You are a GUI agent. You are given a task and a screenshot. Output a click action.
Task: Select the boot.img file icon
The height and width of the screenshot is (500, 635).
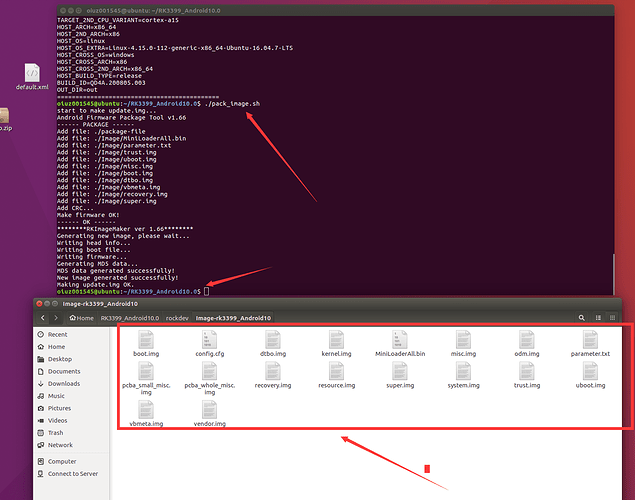(146, 340)
